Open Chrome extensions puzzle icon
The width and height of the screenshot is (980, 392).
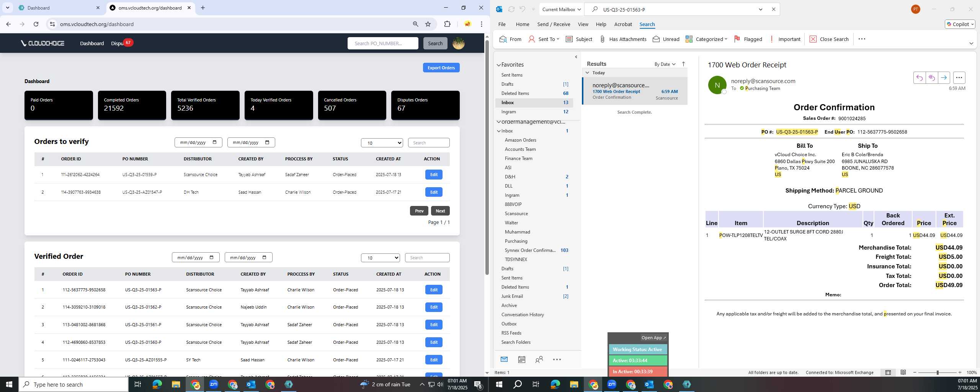447,24
